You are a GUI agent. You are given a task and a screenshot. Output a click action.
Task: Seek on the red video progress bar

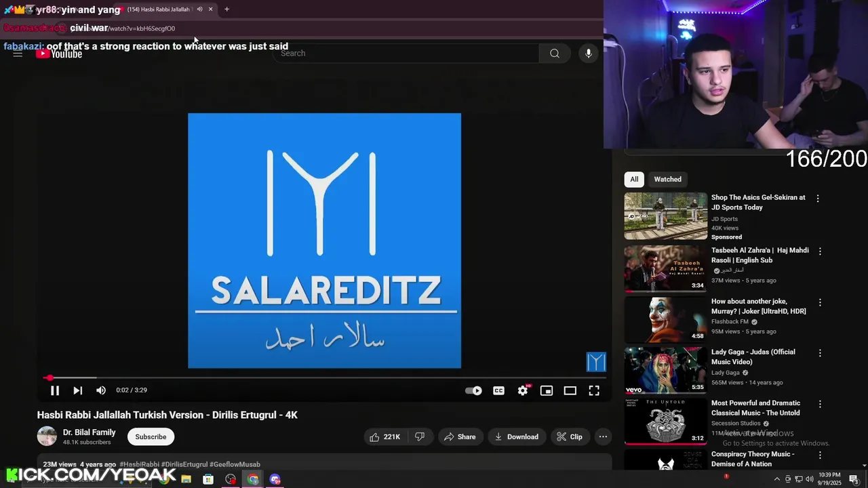(324, 378)
